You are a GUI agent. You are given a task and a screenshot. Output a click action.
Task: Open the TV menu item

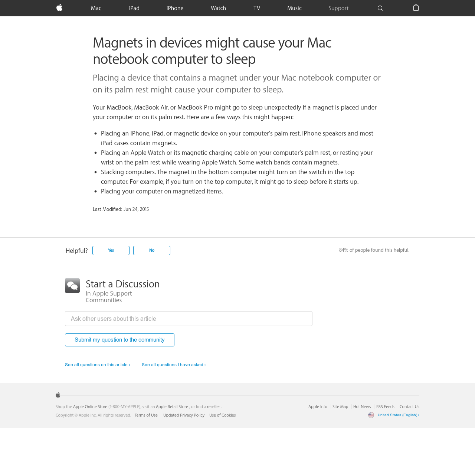pyautogui.click(x=257, y=8)
